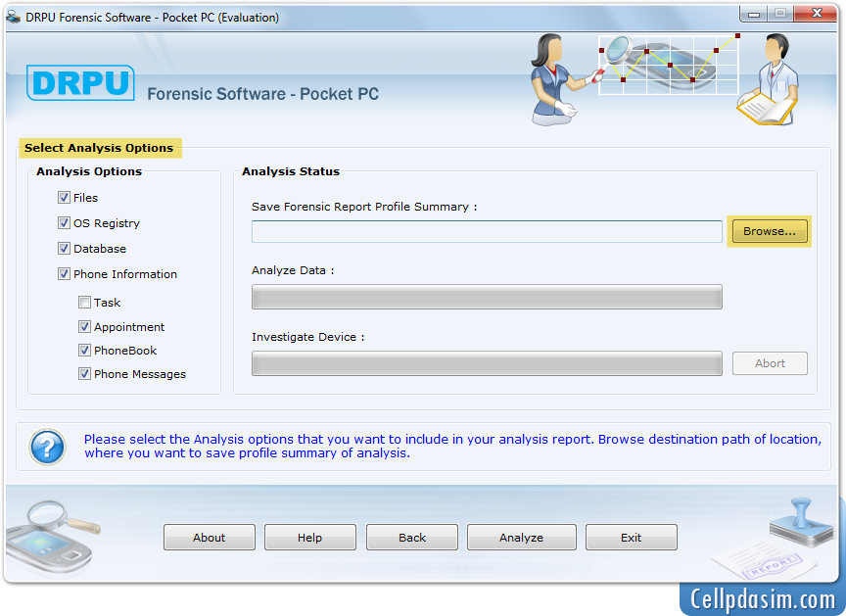This screenshot has height=616, width=846.
Task: Enable the Task checkbox
Action: [x=84, y=302]
